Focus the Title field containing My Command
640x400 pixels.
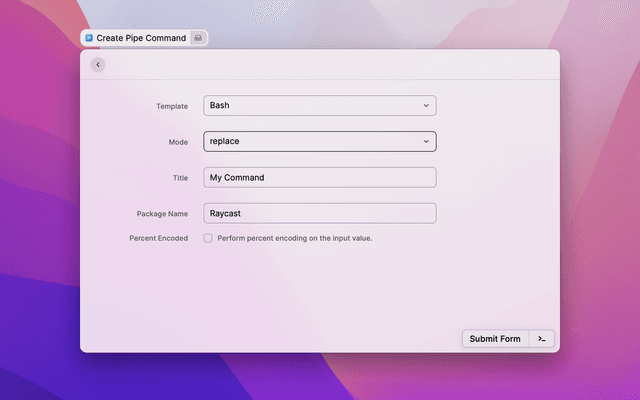319,177
